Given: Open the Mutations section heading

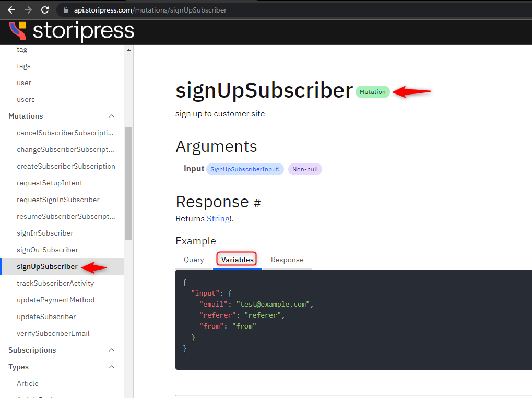Looking at the screenshot, I should 26,116.
